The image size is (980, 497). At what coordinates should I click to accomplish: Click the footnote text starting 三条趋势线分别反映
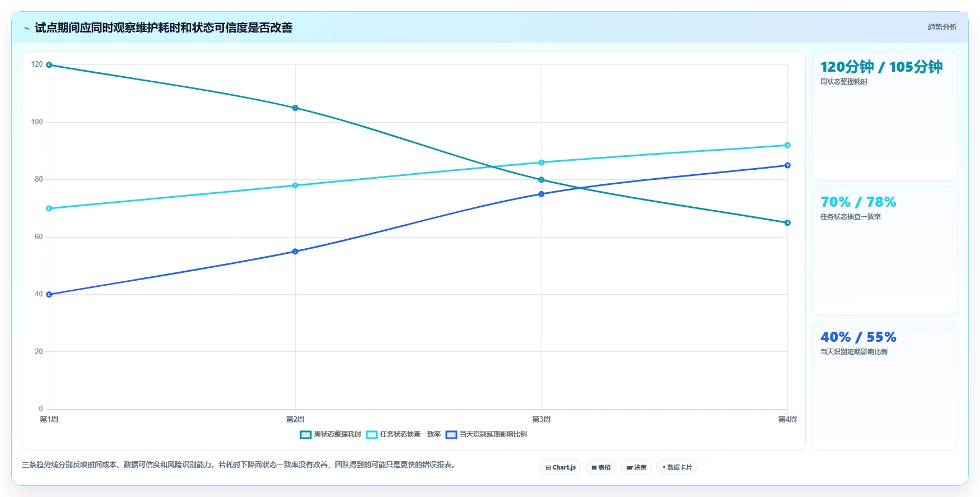click(x=240, y=465)
